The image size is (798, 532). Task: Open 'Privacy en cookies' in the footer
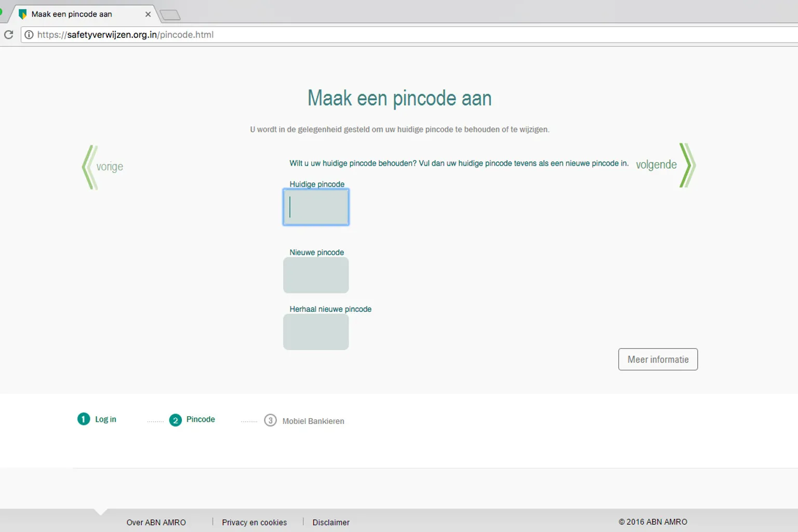click(x=254, y=523)
